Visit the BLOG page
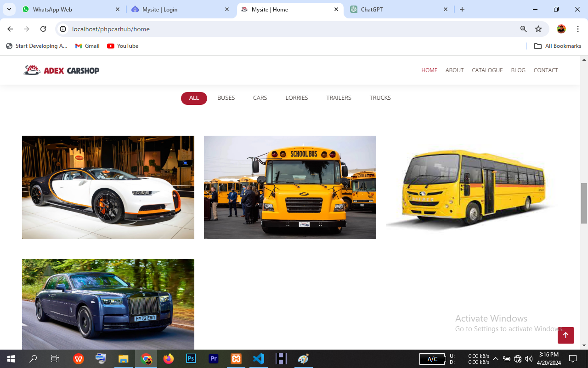Image resolution: width=588 pixels, height=368 pixels. [518, 70]
